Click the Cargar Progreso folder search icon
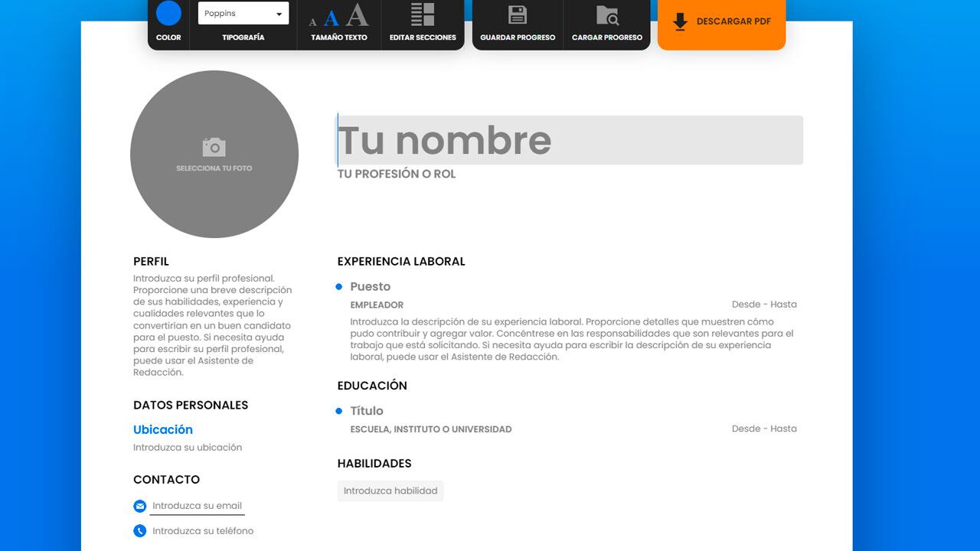Screen dimensions: 980x551 [607, 13]
